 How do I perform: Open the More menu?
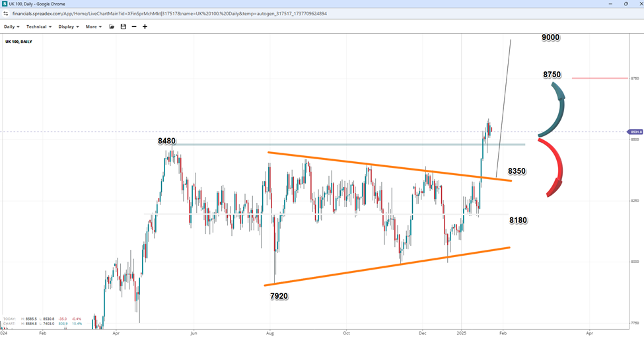(93, 27)
